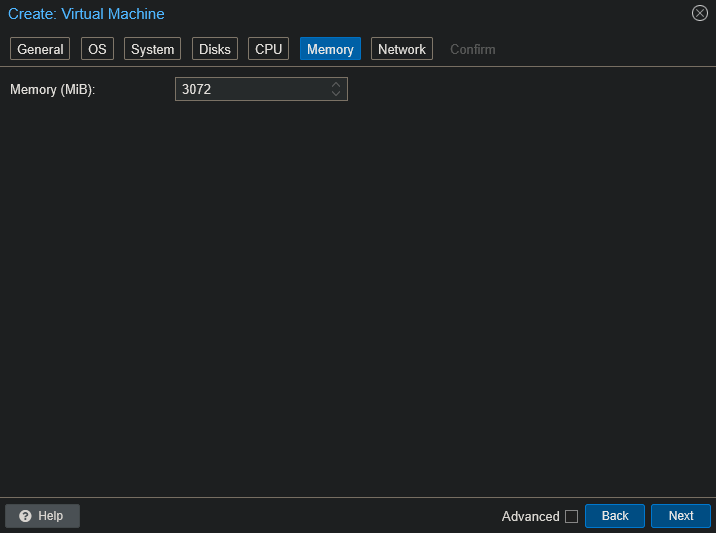Switch to the CPU tab
716x533 pixels.
268,49
